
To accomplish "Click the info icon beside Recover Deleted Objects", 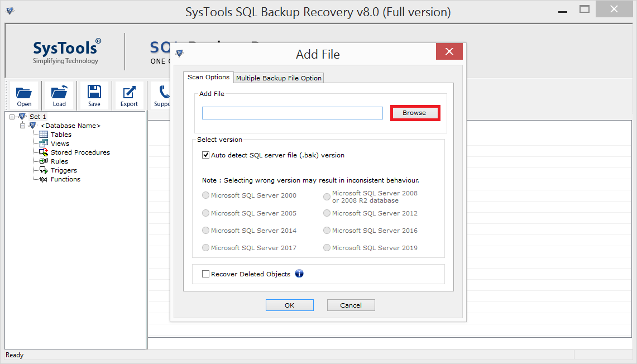I will point(299,274).
